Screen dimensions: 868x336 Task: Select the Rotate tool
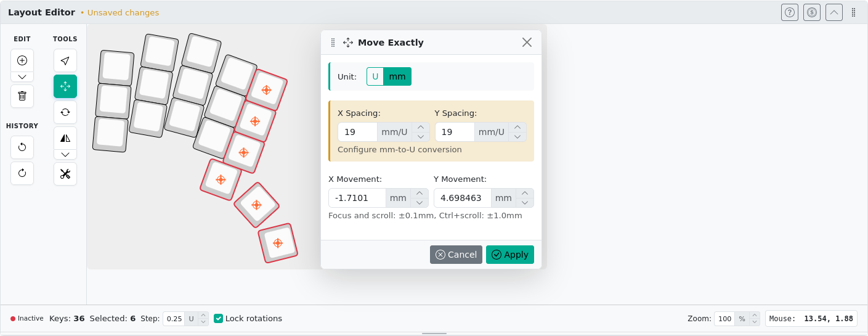coord(65,112)
